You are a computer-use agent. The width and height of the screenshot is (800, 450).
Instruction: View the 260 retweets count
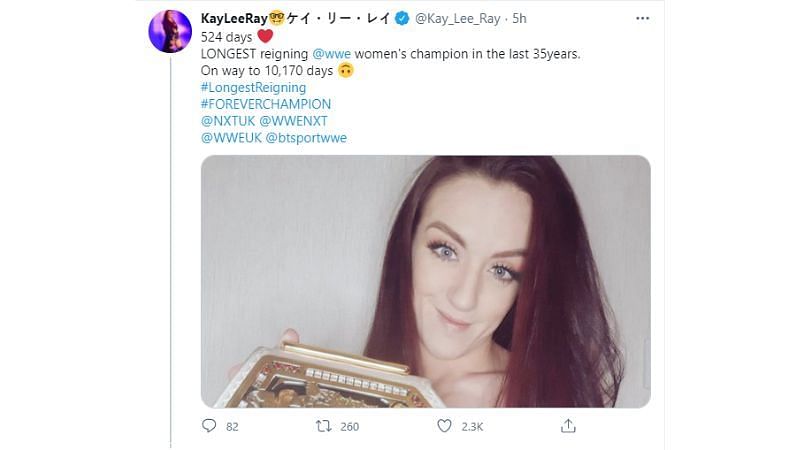click(349, 427)
